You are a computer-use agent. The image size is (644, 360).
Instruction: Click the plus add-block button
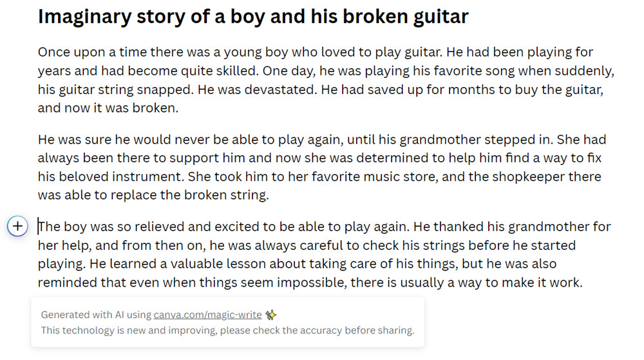[17, 226]
